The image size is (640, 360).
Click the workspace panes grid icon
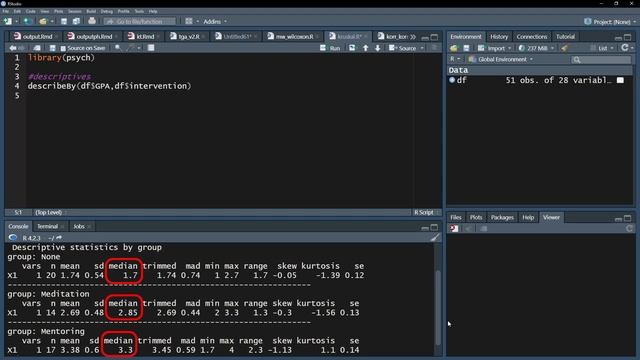click(x=189, y=21)
